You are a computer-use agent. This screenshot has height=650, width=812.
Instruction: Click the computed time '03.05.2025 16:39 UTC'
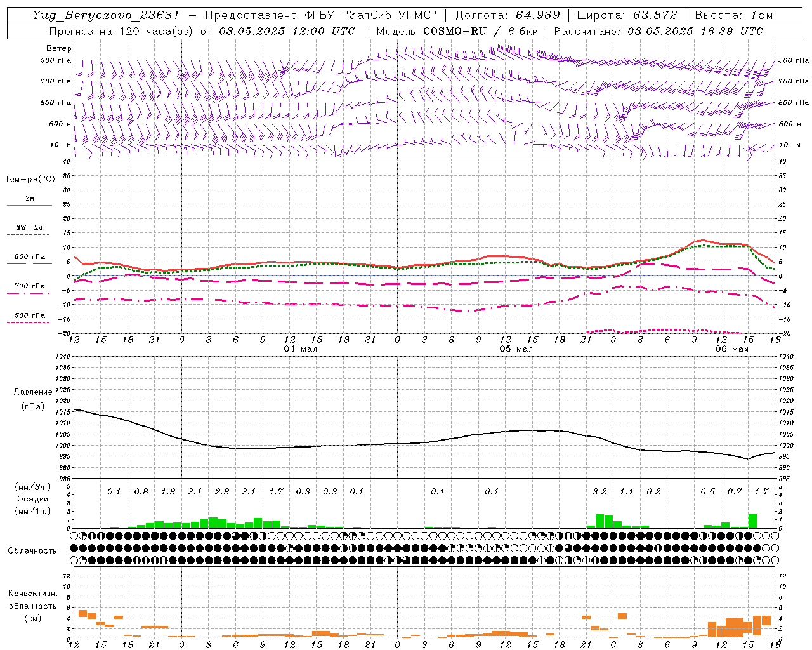pyautogui.click(x=695, y=31)
